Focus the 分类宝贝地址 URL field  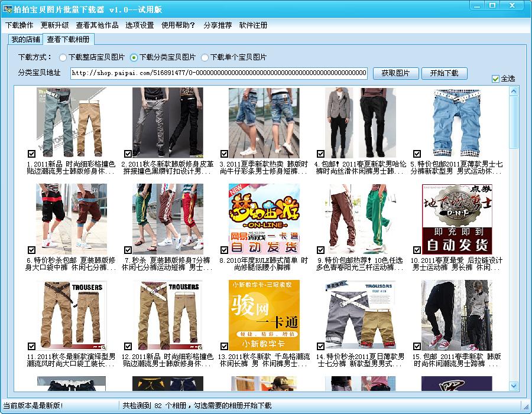pos(219,73)
